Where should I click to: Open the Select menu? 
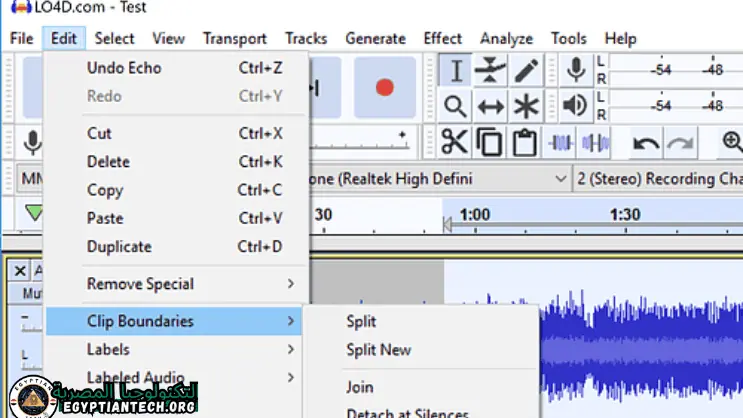coord(114,38)
